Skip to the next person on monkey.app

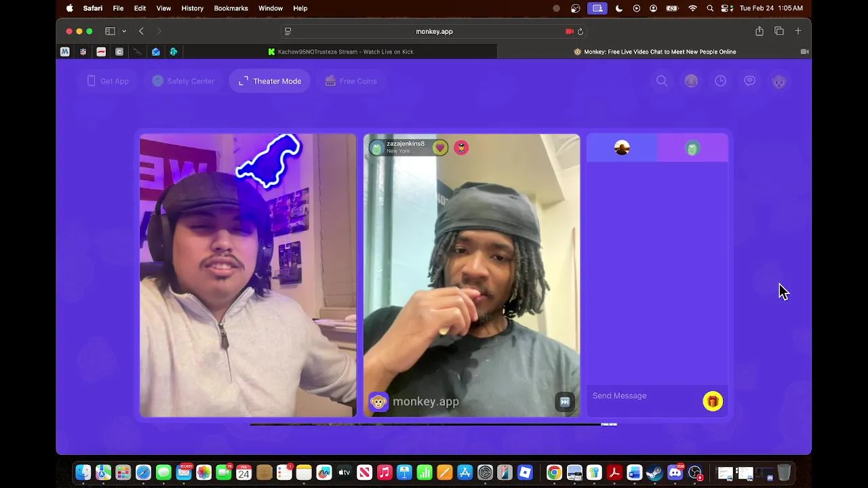(x=564, y=401)
